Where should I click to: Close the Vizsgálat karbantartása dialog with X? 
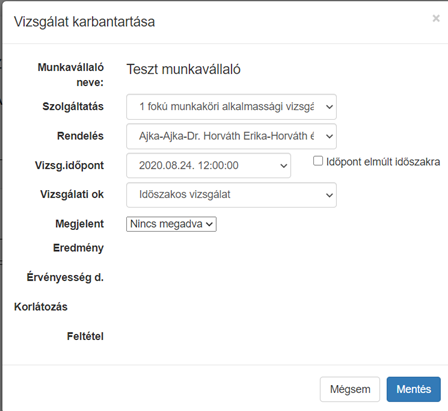tap(436, 18)
